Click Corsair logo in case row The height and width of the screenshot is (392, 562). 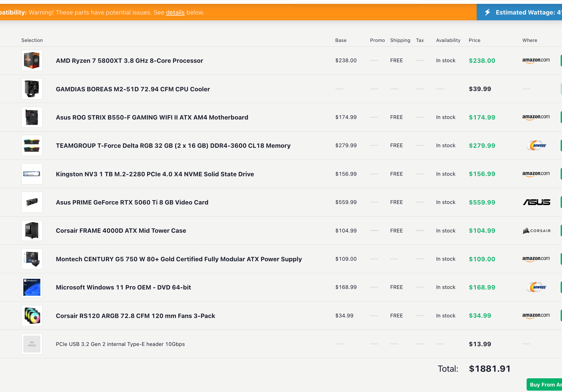[x=536, y=231]
